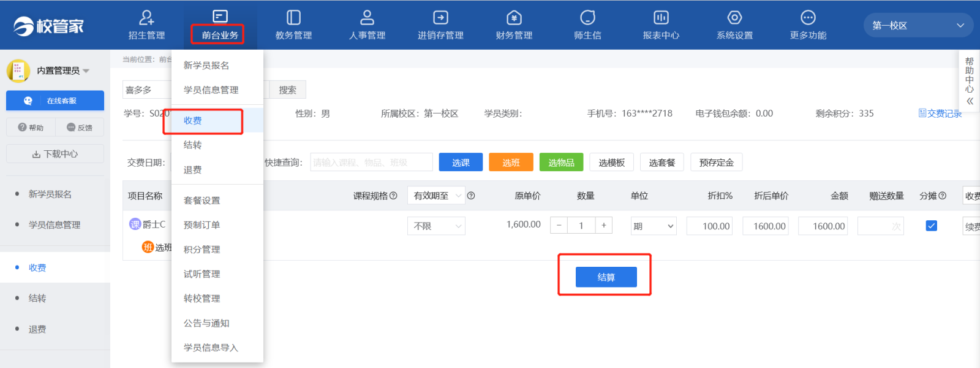Click the 选套餐 button
Image resolution: width=980 pixels, height=368 pixels.
[662, 163]
